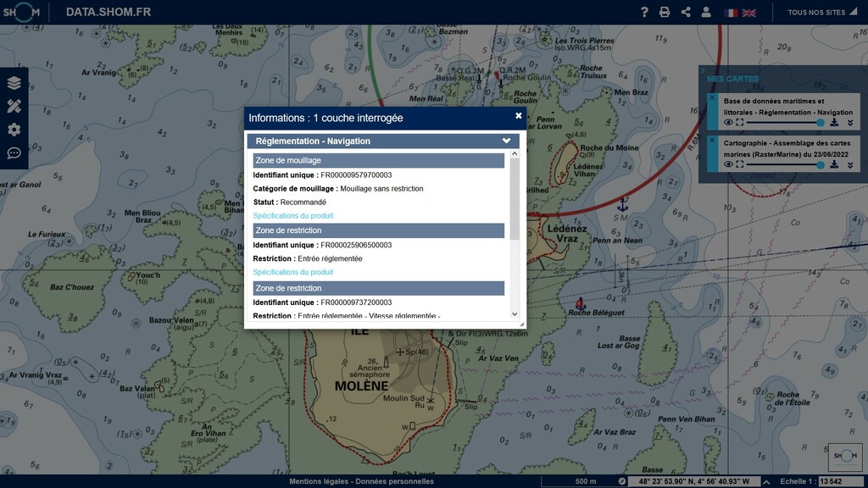The width and height of the screenshot is (868, 488).
Task: Click the coordinates display field
Action: point(694,481)
